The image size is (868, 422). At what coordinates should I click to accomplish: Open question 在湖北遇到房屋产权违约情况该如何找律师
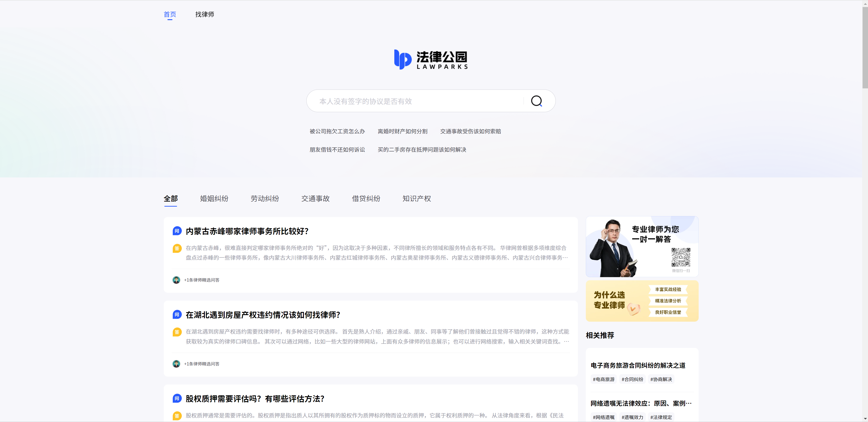tap(263, 315)
